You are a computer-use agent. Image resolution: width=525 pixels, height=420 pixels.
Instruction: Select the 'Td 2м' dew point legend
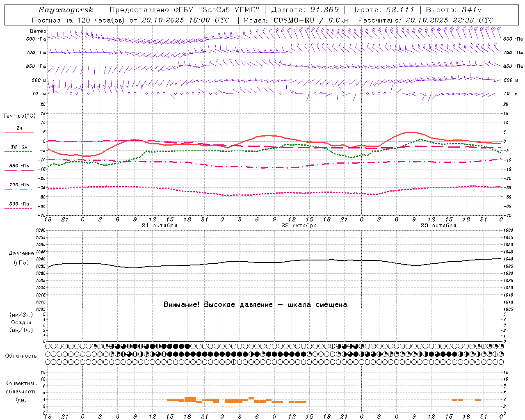(x=19, y=147)
